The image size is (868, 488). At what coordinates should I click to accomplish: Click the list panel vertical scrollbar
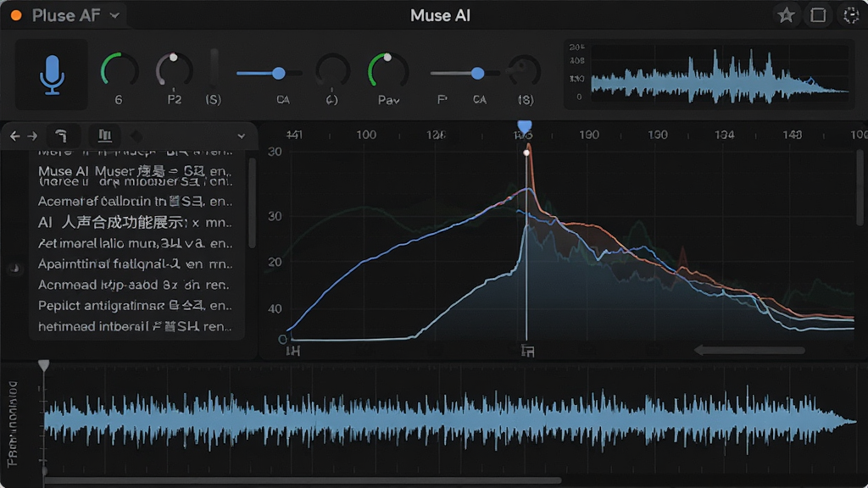coord(253,202)
